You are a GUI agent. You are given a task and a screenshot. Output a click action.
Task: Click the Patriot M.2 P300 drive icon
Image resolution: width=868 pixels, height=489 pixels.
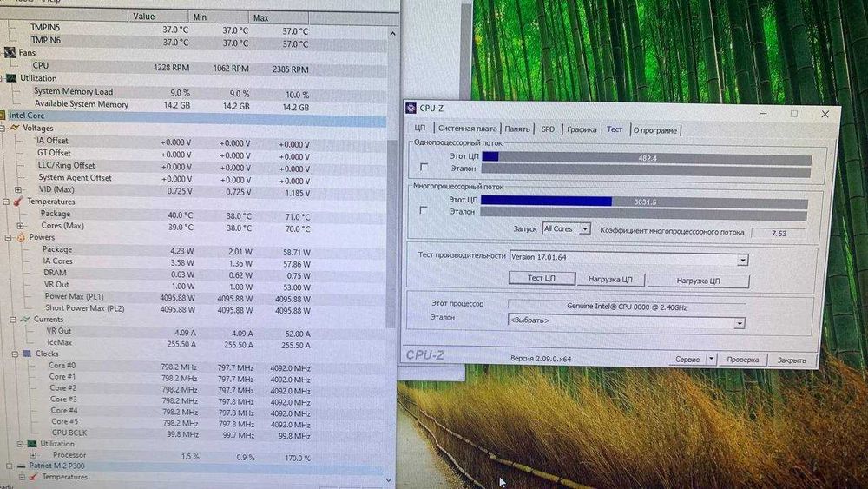coord(21,466)
